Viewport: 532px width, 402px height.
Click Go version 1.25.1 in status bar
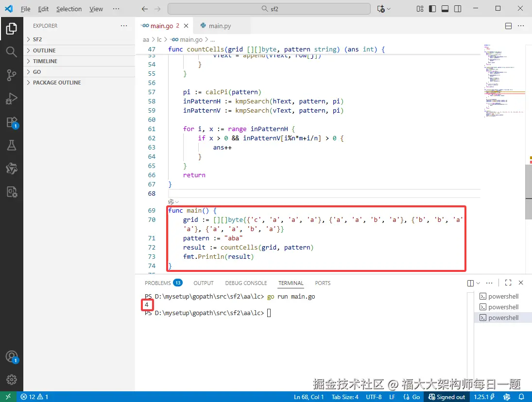[484, 397]
